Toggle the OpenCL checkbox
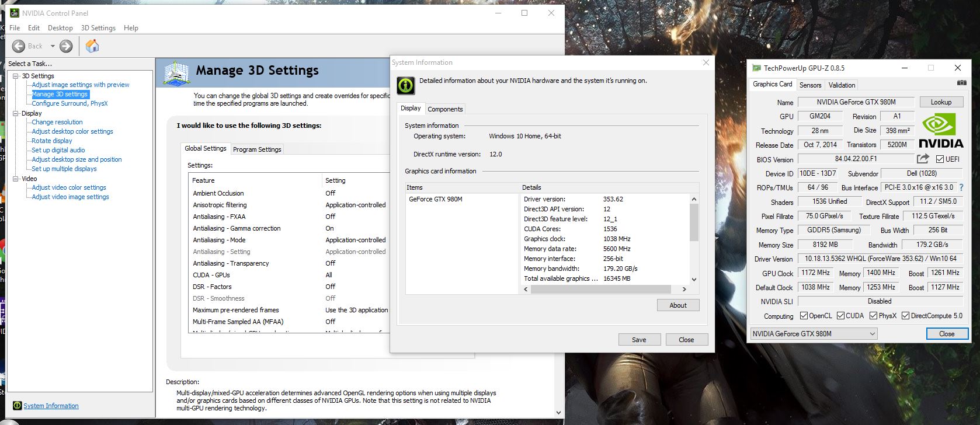The image size is (980, 425). pyautogui.click(x=804, y=316)
